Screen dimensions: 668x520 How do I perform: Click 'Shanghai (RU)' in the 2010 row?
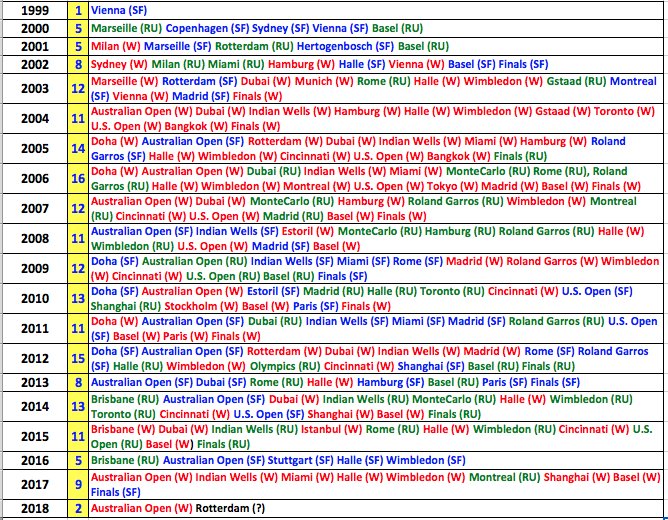tap(126, 307)
